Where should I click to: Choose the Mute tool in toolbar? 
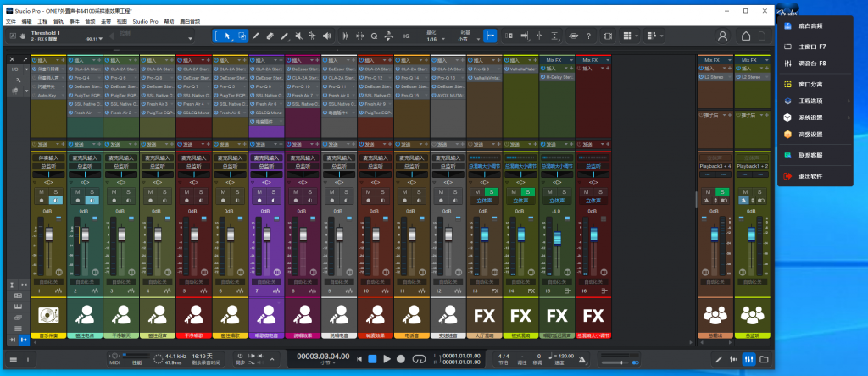point(298,36)
